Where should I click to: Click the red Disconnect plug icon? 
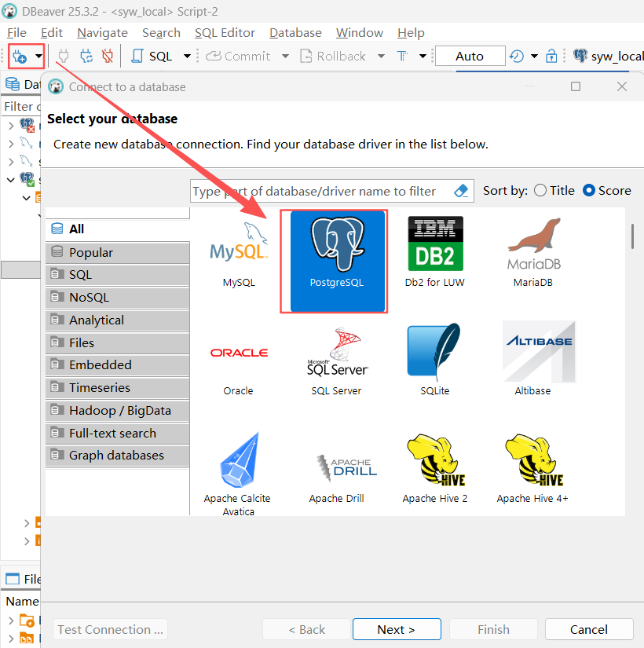coord(108,57)
